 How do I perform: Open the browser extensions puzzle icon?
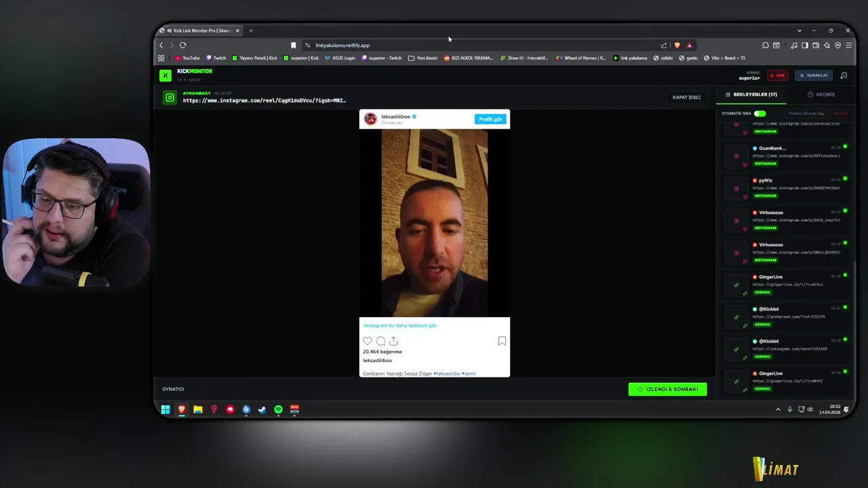766,45
